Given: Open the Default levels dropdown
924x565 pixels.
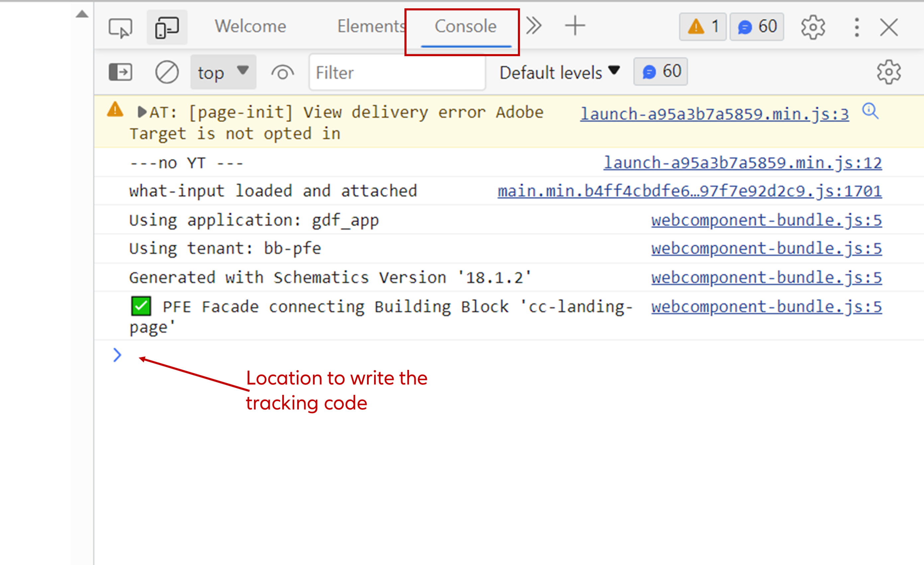Looking at the screenshot, I should pos(560,72).
